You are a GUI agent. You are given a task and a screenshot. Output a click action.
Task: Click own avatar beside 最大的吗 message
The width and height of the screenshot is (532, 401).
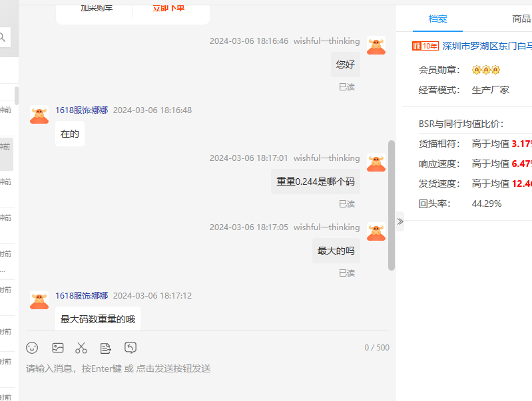376,231
